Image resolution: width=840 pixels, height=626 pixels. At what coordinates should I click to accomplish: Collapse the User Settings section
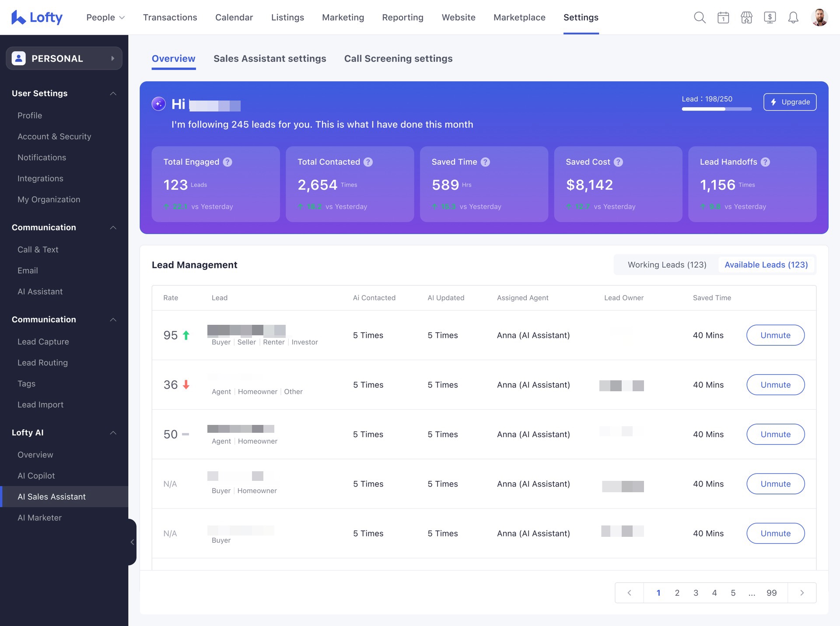tap(113, 94)
